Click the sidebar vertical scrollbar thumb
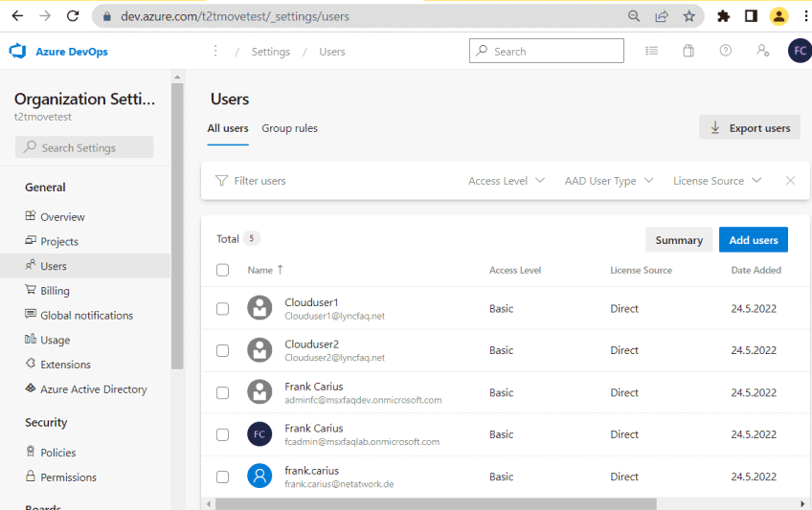The height and width of the screenshot is (510, 812). pos(177,227)
